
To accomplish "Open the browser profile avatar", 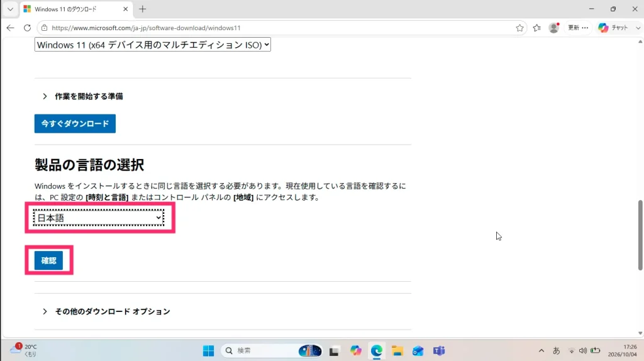I will 553,28.
